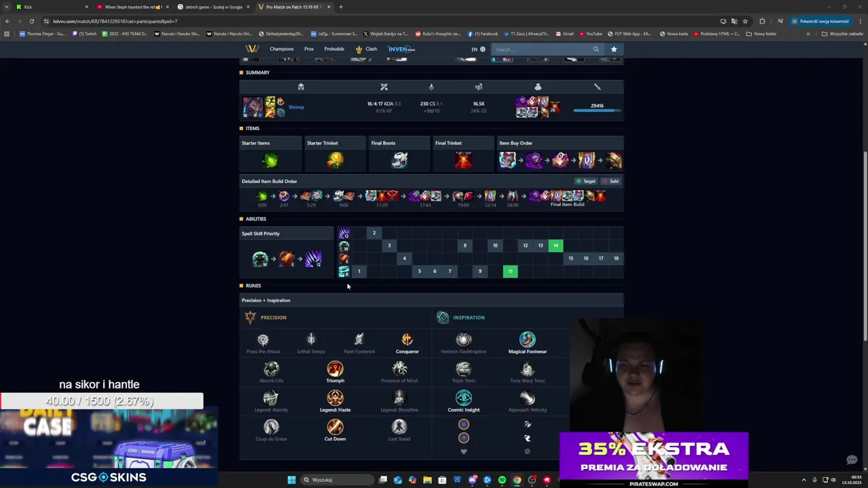
Task: Click the Legend: Haste rune icon
Action: [x=335, y=398]
